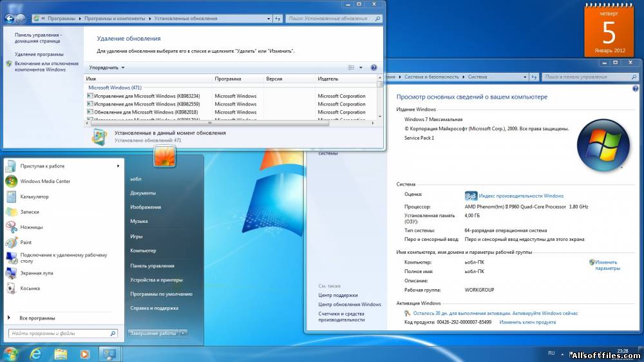Click Internet Explorer icon on the taskbar

36,354
